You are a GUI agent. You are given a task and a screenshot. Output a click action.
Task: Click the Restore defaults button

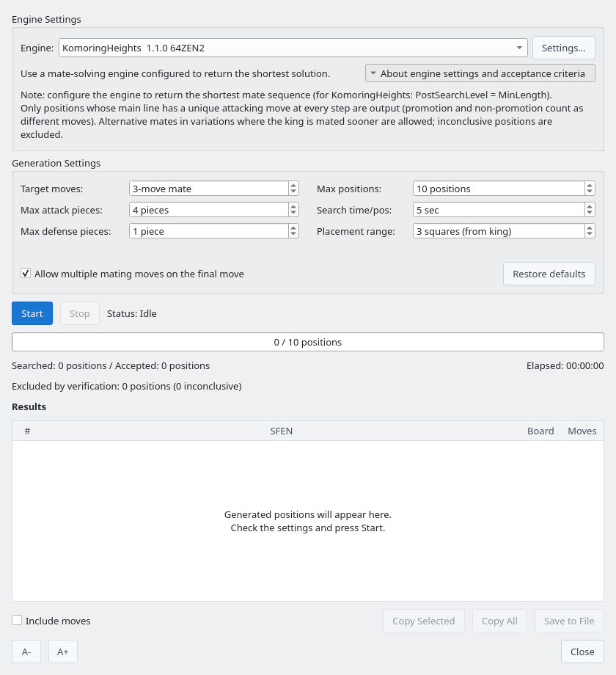point(549,274)
